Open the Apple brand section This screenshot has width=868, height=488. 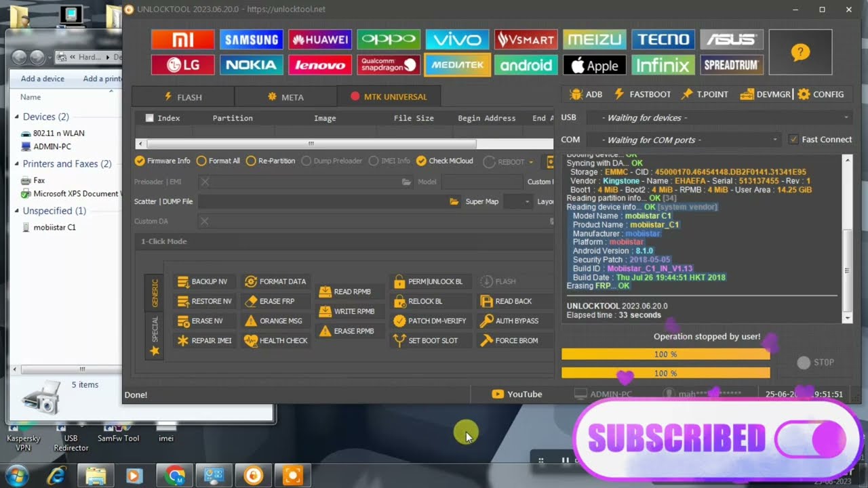(595, 65)
